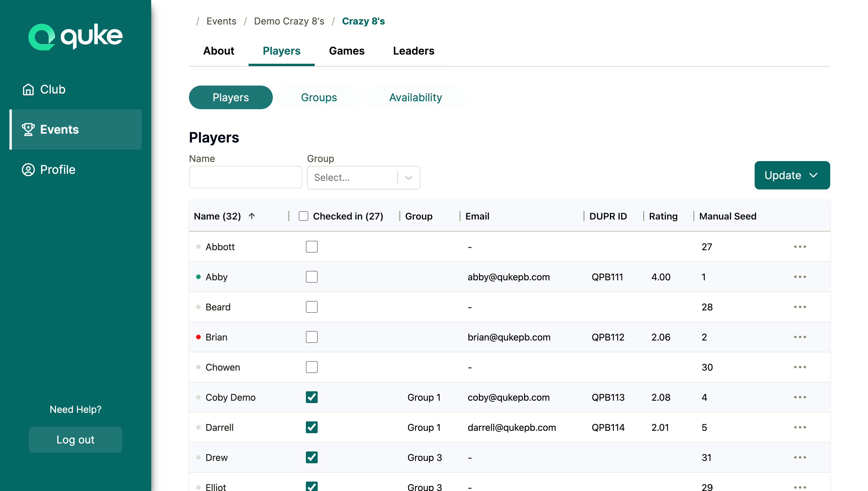Open the three-dot menu for Drew
This screenshot has width=868, height=491.
pyautogui.click(x=800, y=458)
